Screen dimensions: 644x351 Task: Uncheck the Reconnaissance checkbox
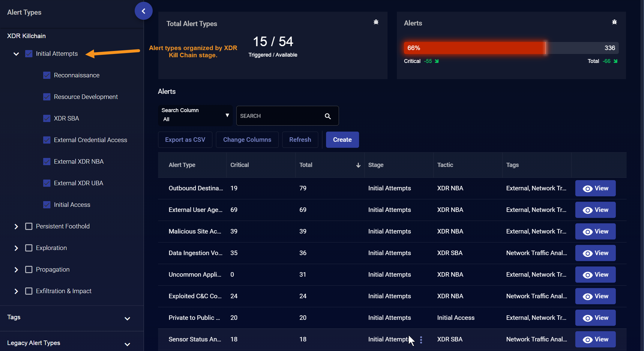[x=47, y=75]
